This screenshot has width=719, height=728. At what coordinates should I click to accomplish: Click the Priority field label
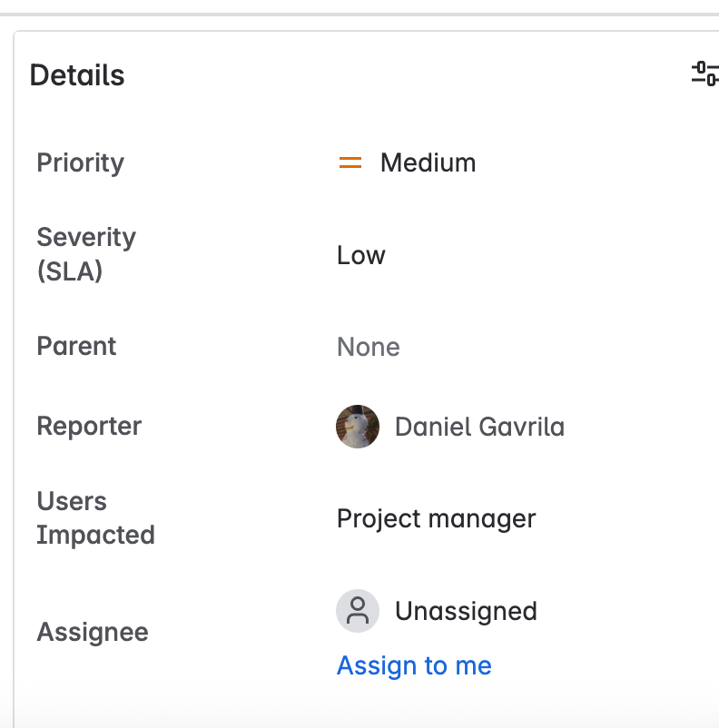pyautogui.click(x=80, y=163)
